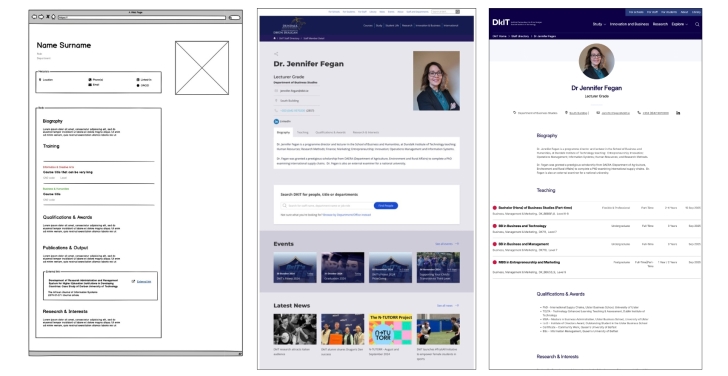The image size is (728, 376).
Task: Click the envelope icon in the right profile
Action: (x=598, y=113)
